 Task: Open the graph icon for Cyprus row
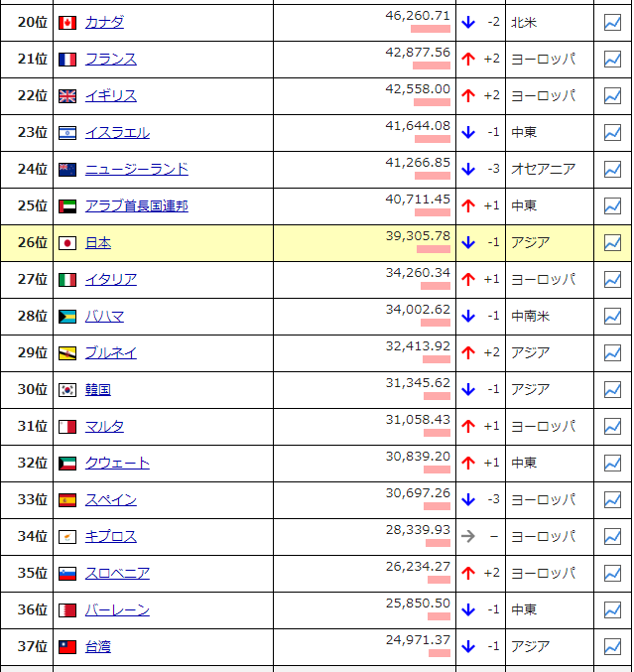612,537
